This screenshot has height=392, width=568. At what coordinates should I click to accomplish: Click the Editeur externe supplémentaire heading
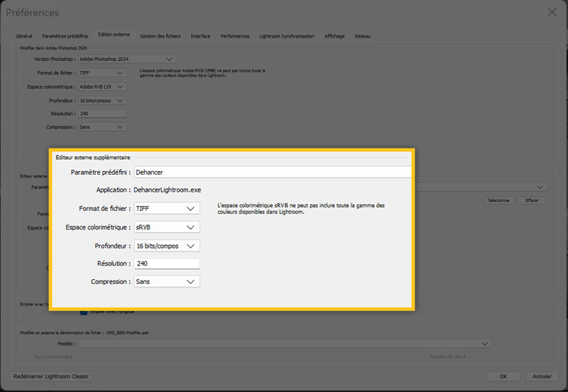click(x=93, y=157)
